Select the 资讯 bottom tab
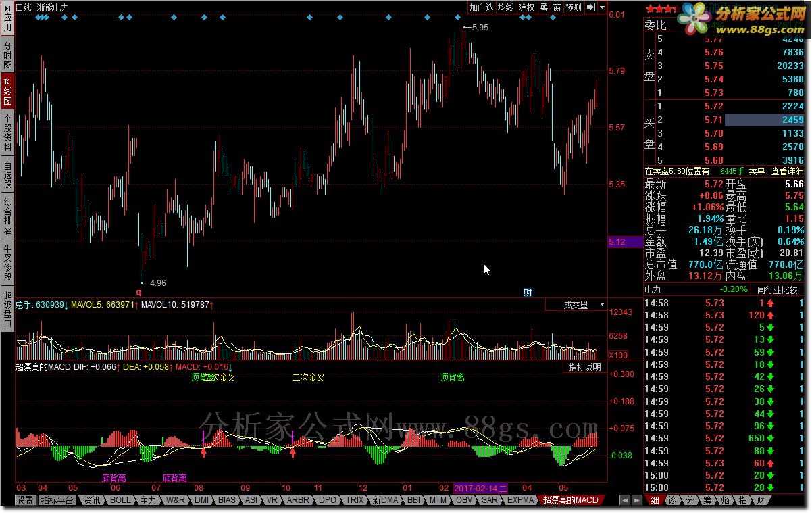This screenshot has width=812, height=513. (x=92, y=500)
